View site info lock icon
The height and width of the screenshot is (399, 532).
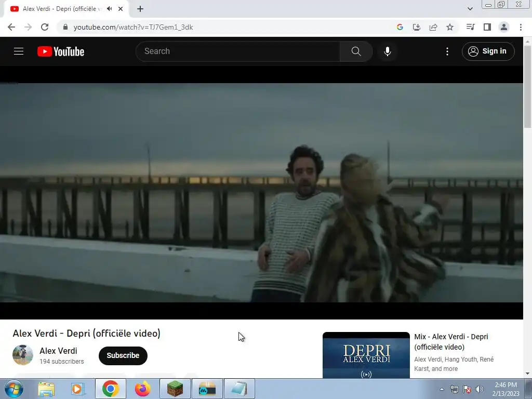tap(65, 27)
